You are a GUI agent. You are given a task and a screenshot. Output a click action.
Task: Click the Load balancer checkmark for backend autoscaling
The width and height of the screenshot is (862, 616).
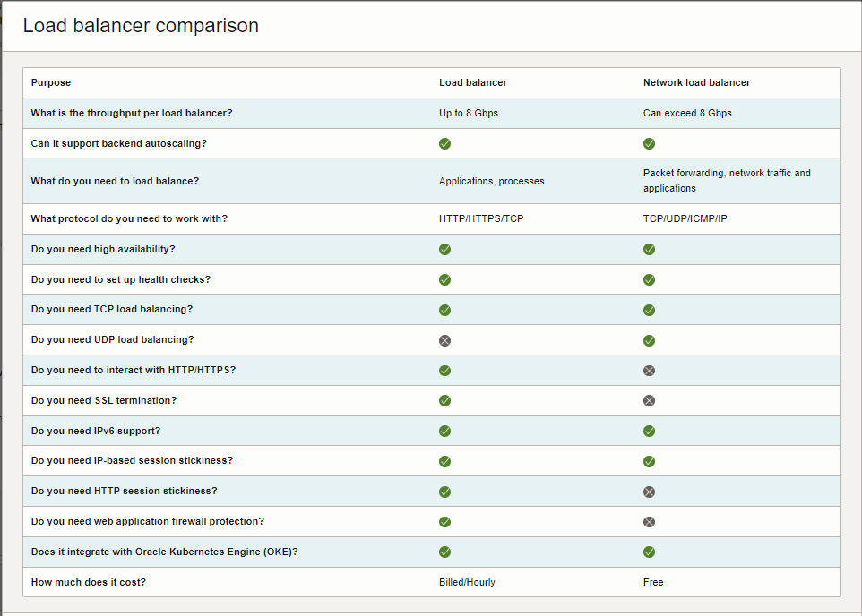[444, 143]
